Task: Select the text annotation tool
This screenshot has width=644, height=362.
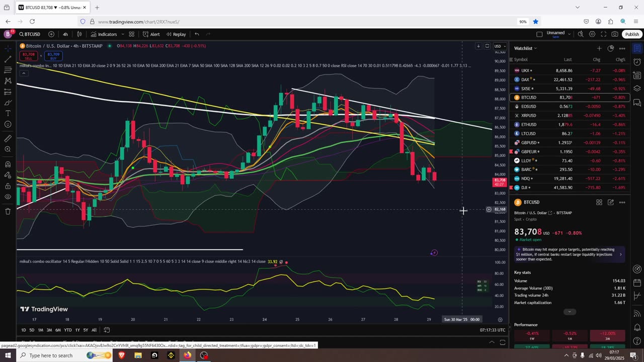Action: click(8, 114)
